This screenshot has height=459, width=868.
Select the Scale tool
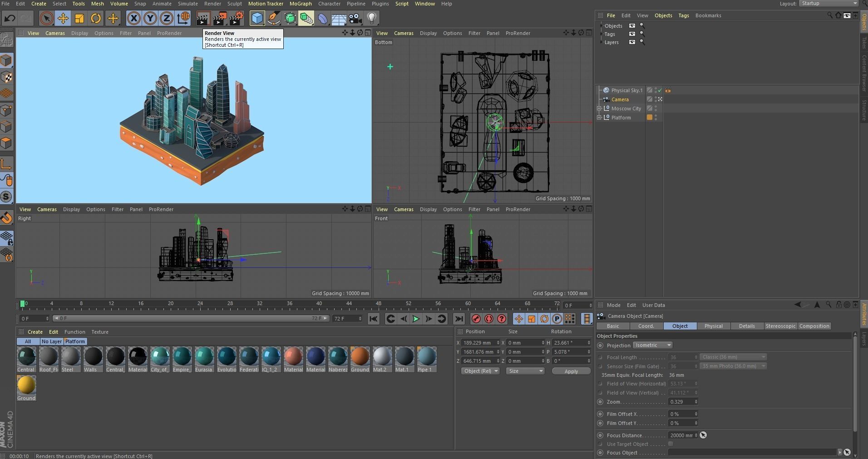tap(79, 18)
